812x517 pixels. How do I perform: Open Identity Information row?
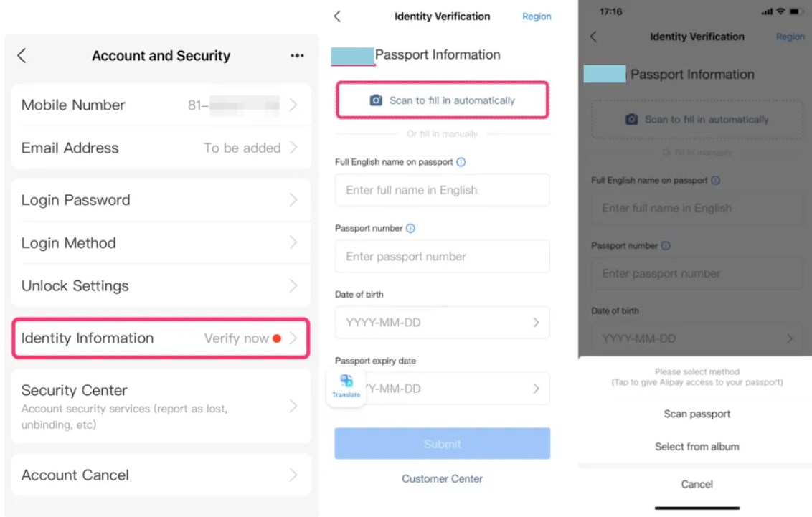[x=161, y=338]
